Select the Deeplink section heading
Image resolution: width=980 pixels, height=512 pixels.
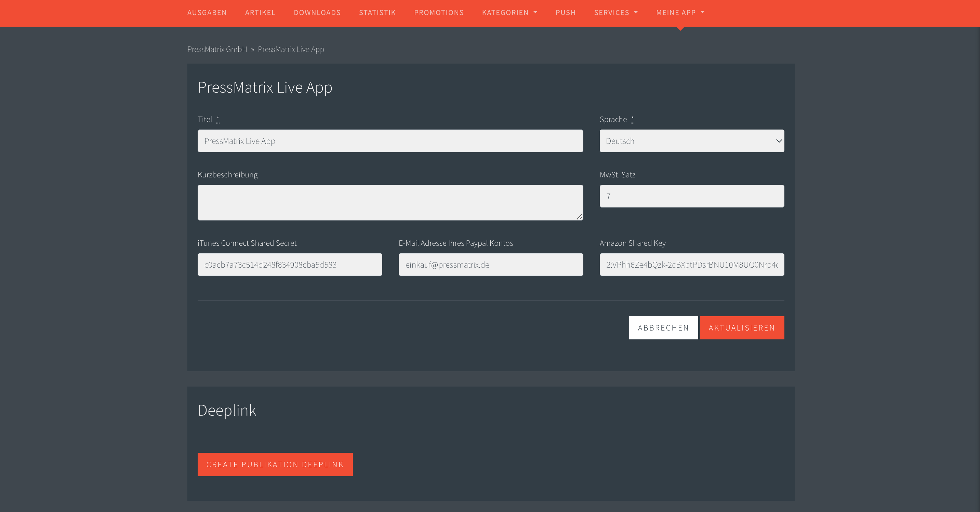pos(227,410)
